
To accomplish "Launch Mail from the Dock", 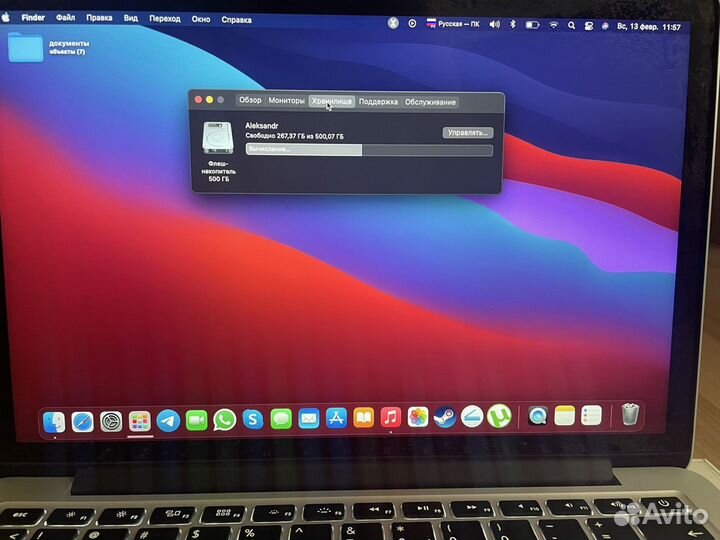I will [309, 418].
